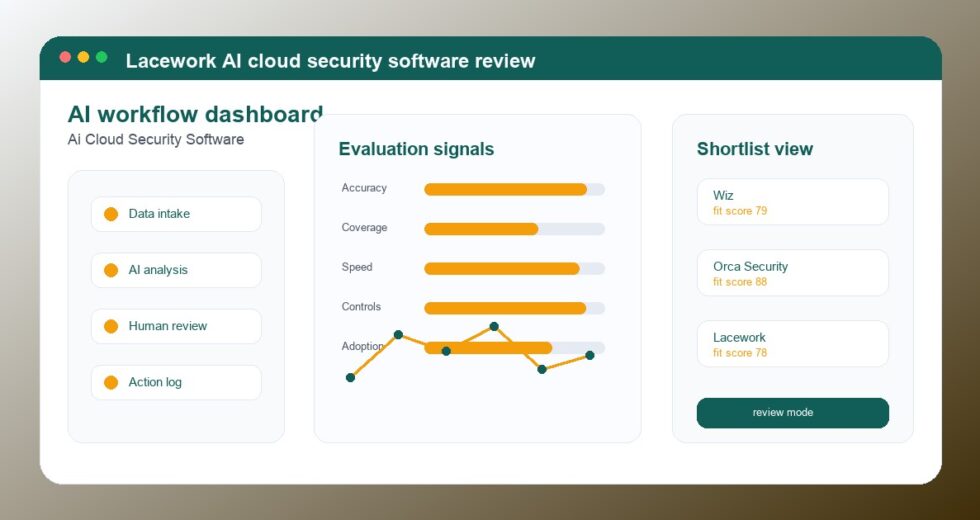Open the Orca Security shortlist card
This screenshot has height=520, width=980.
point(792,273)
